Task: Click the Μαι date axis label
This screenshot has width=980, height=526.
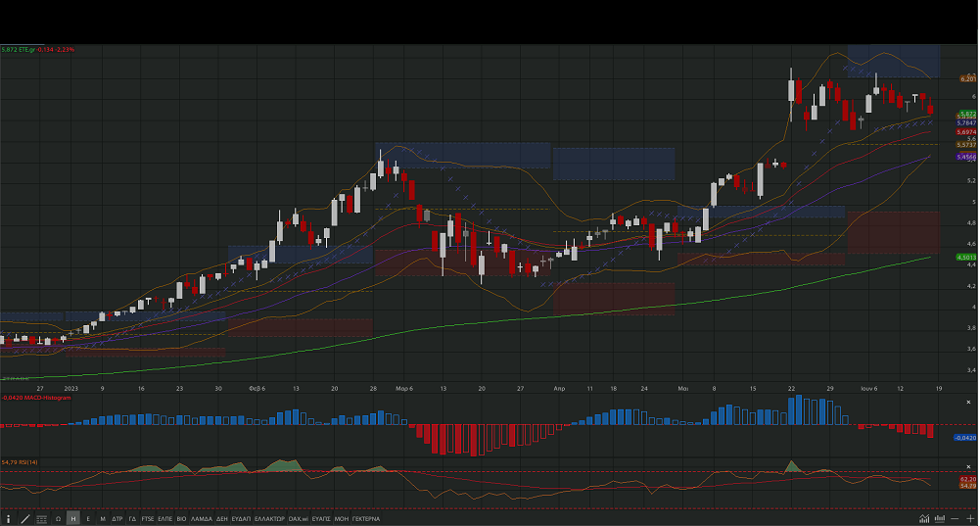Action: click(x=683, y=389)
